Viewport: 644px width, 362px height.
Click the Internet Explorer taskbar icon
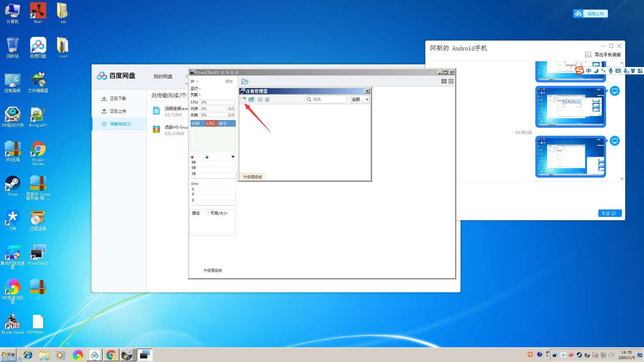[x=28, y=355]
